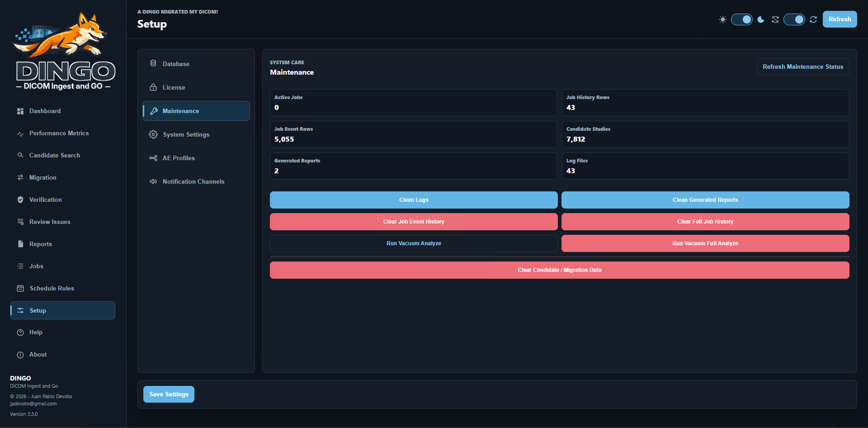Click the Migration arrows icon

click(20, 177)
